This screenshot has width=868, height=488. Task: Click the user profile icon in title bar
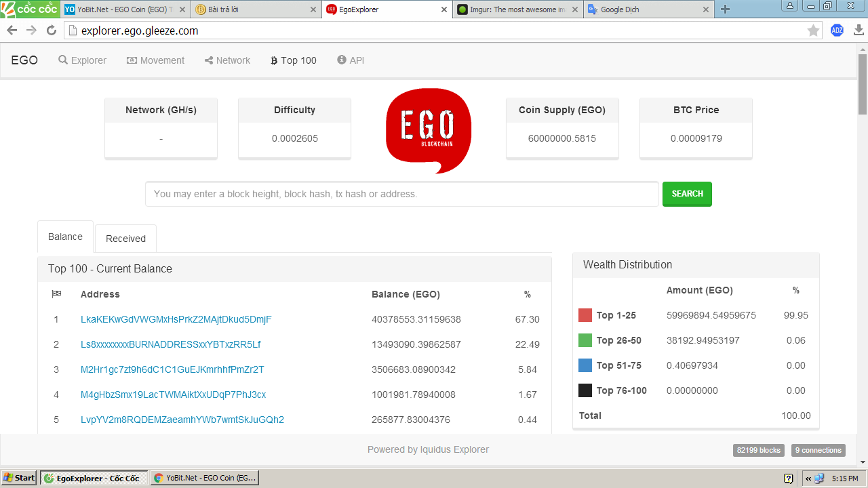coord(790,6)
